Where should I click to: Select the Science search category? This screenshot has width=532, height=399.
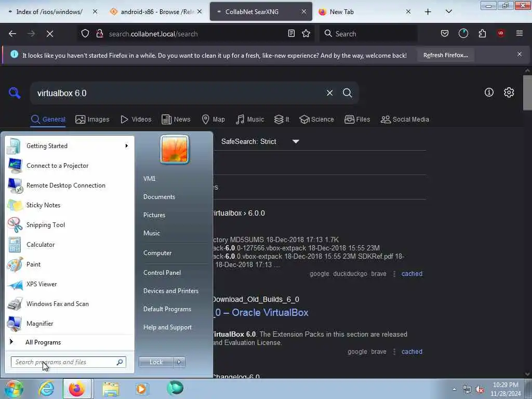pos(317,119)
